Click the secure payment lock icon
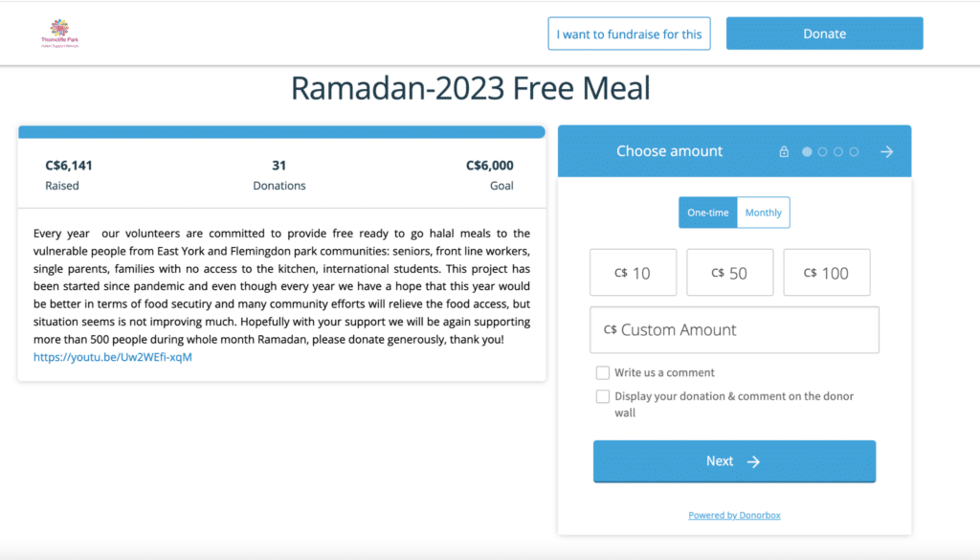The height and width of the screenshot is (560, 980). click(x=784, y=151)
